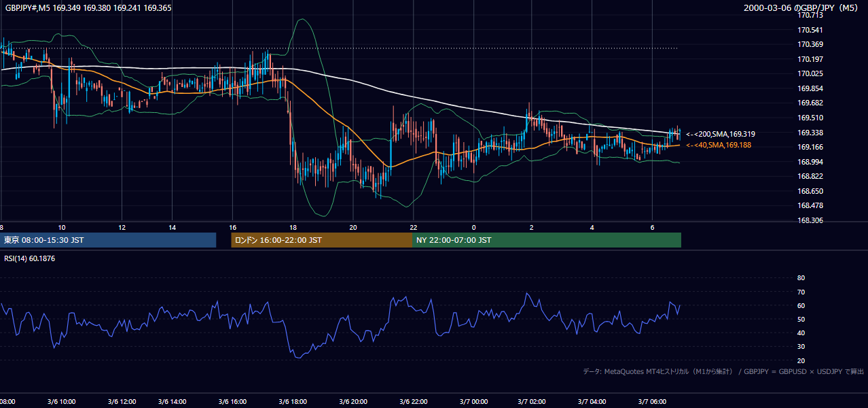Click price axis value 169.510
The image size is (868, 408).
pos(810,118)
